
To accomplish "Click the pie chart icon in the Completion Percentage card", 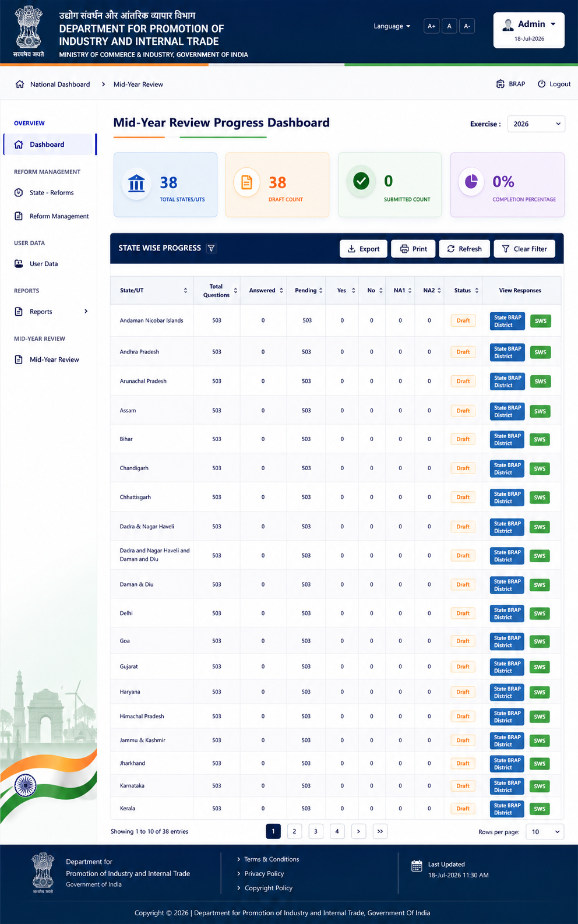I will coord(471,182).
